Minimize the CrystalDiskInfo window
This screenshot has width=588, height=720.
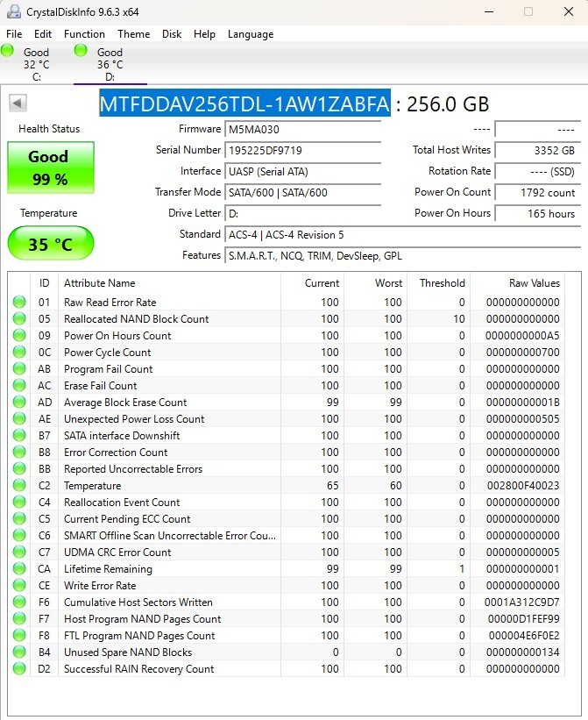coord(489,11)
